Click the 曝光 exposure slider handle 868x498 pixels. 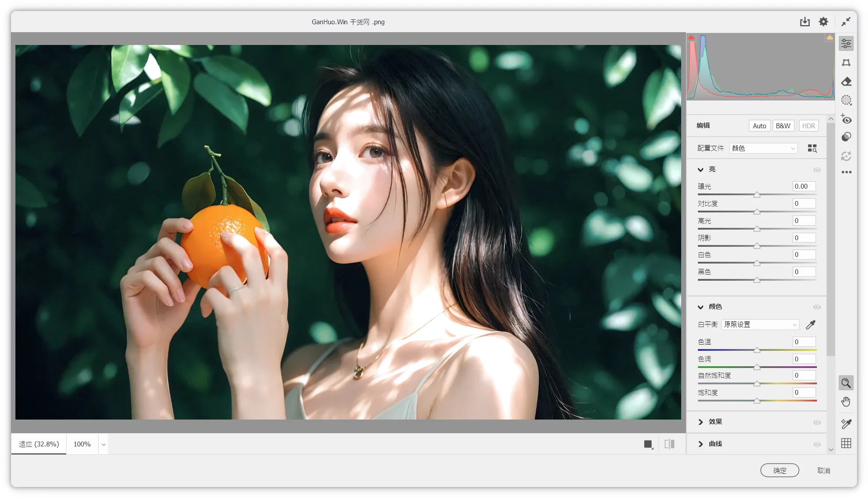(757, 195)
